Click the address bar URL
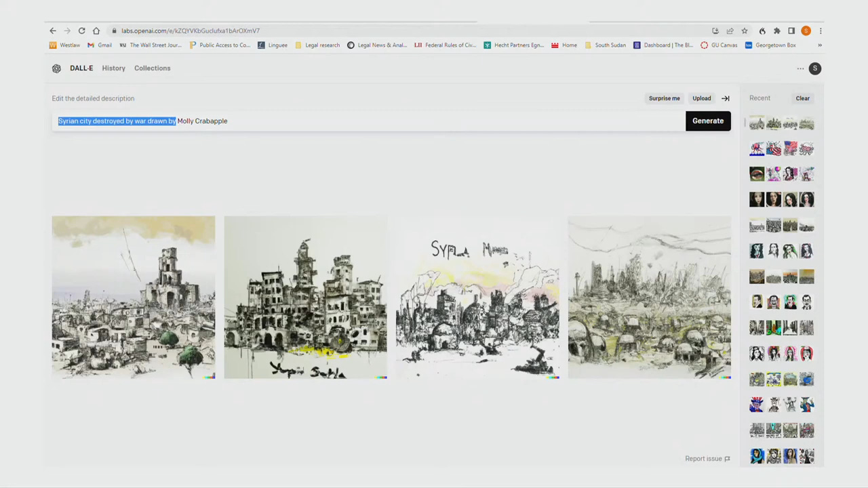This screenshot has width=868, height=488. click(x=191, y=30)
